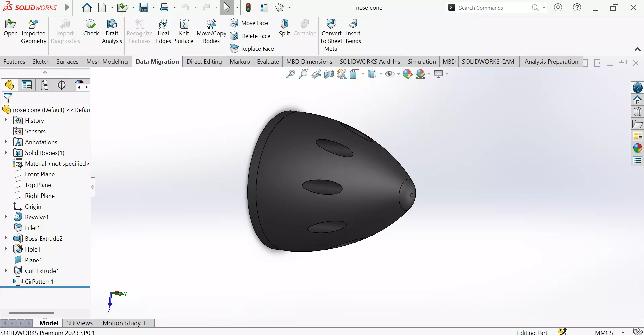Select CirPattern1 in the feature tree
This screenshot has height=335, width=644.
click(x=39, y=281)
